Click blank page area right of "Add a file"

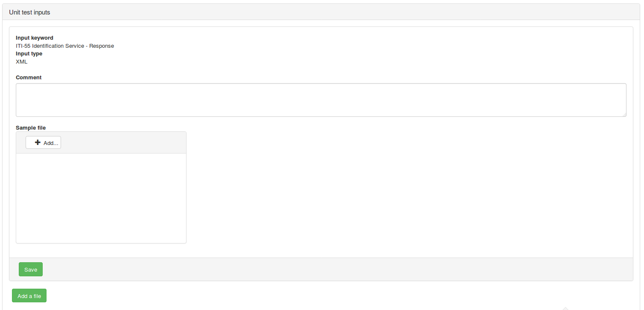point(299,296)
